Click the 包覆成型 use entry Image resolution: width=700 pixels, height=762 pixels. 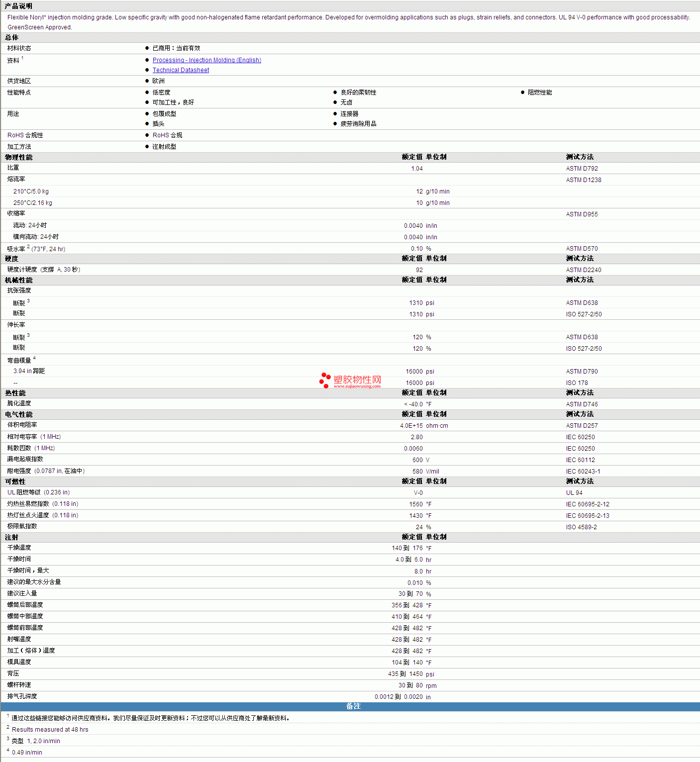point(164,114)
